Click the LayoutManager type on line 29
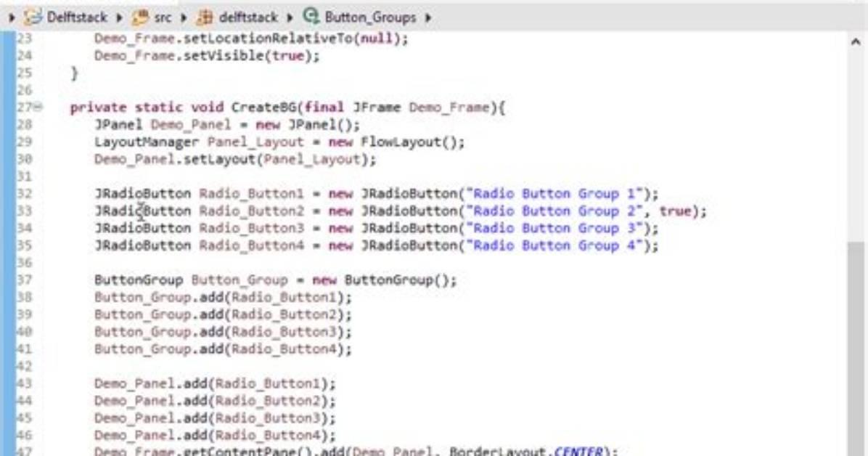Image resolution: width=868 pixels, height=456 pixels. [146, 142]
